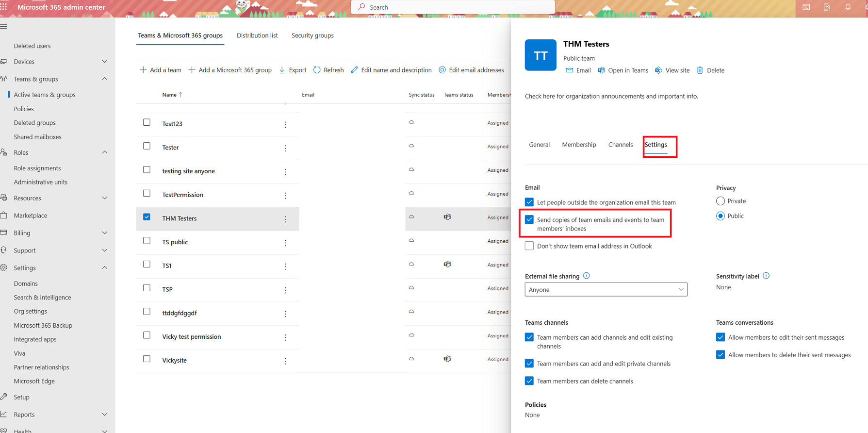This screenshot has width=868, height=433.
Task: Select the Private privacy radio button
Action: point(721,201)
